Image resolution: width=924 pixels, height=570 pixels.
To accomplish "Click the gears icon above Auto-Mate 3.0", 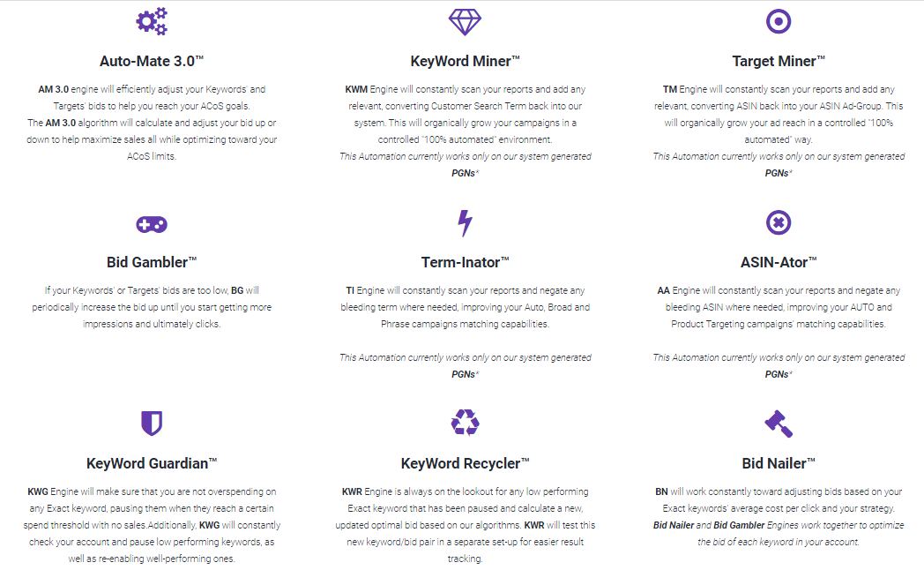I will click(x=152, y=22).
